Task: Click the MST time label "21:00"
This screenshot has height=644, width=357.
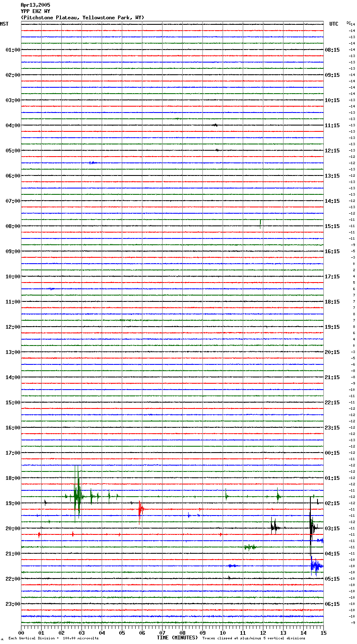Action: coord(13,554)
